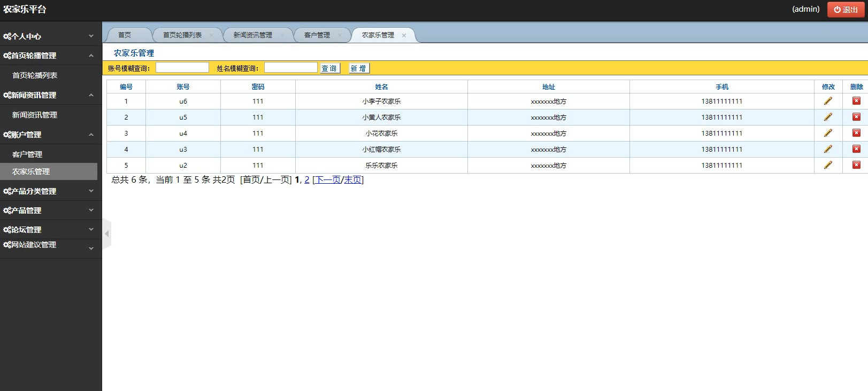Click the 末页 last page link

pyautogui.click(x=352, y=180)
